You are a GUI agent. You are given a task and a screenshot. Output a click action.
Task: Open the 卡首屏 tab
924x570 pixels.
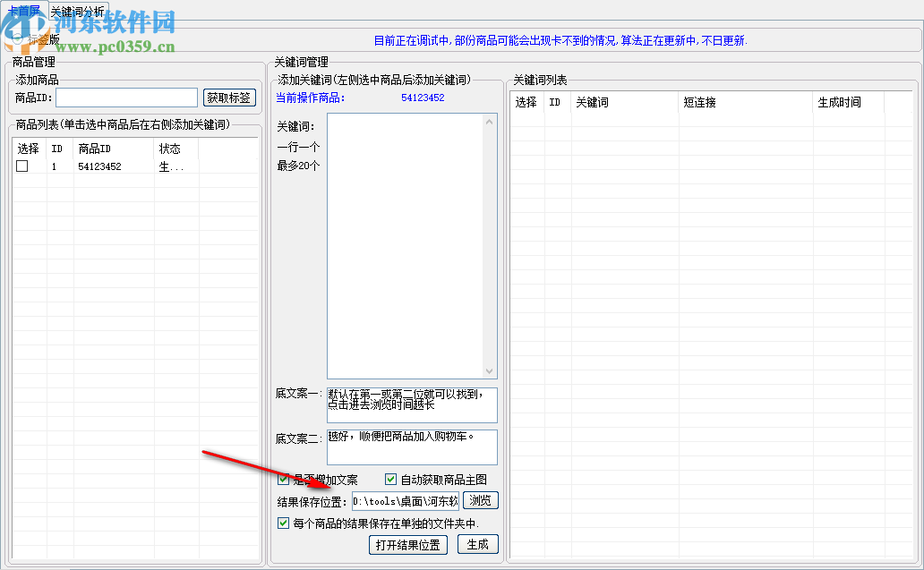click(24, 10)
